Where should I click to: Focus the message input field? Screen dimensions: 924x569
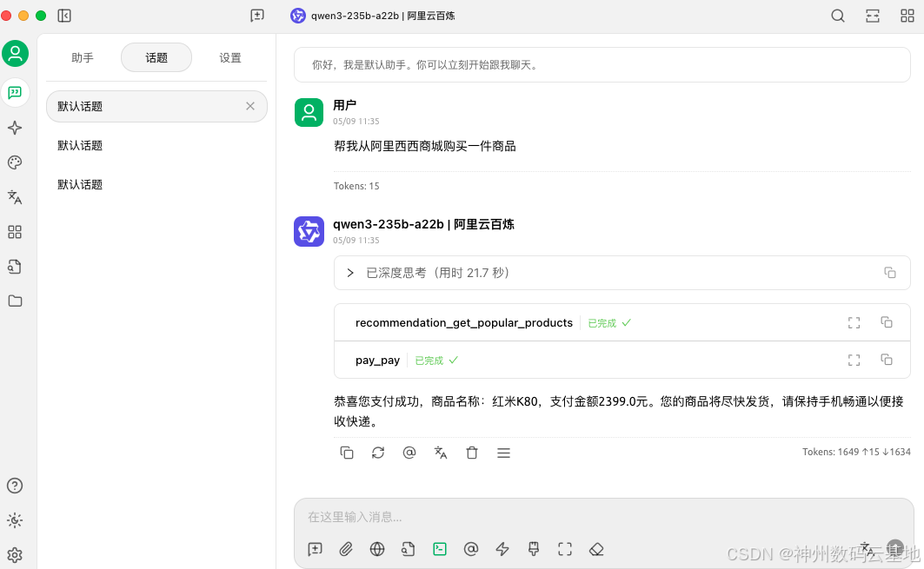click(603, 517)
